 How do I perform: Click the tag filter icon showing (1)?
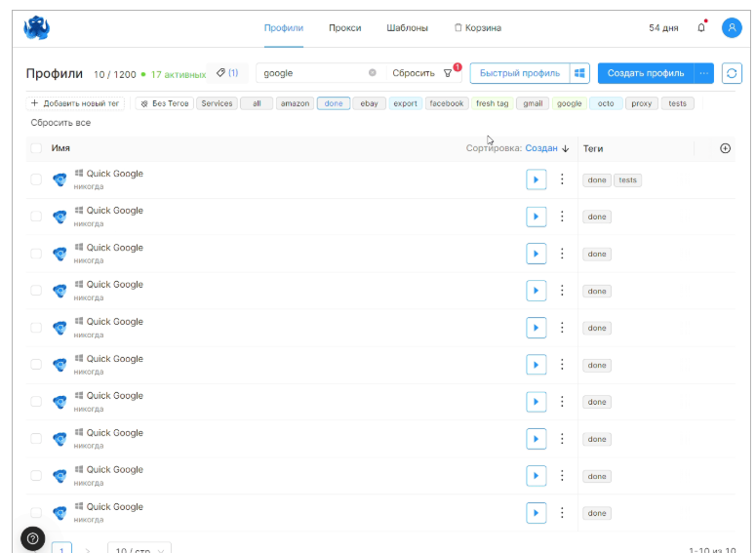click(227, 73)
